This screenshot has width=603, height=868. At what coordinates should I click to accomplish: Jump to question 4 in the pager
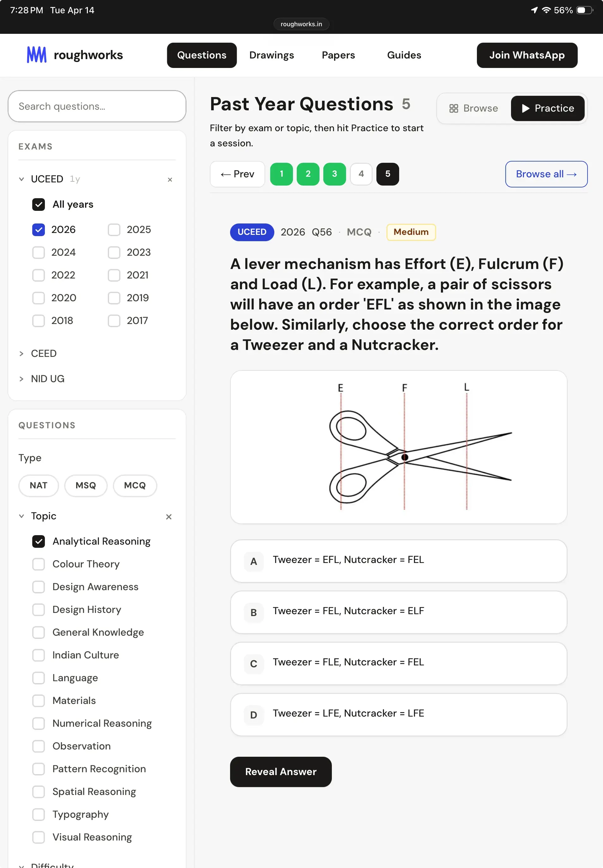coord(361,174)
